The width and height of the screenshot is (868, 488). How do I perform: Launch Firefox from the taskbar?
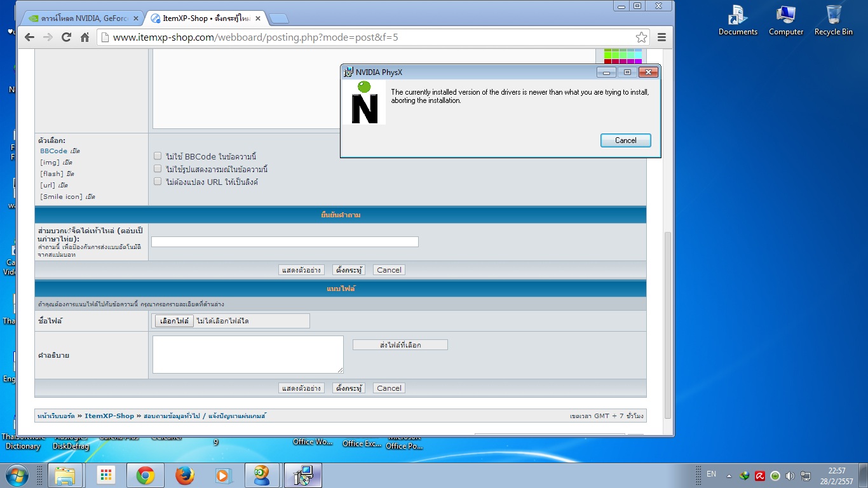pos(185,475)
